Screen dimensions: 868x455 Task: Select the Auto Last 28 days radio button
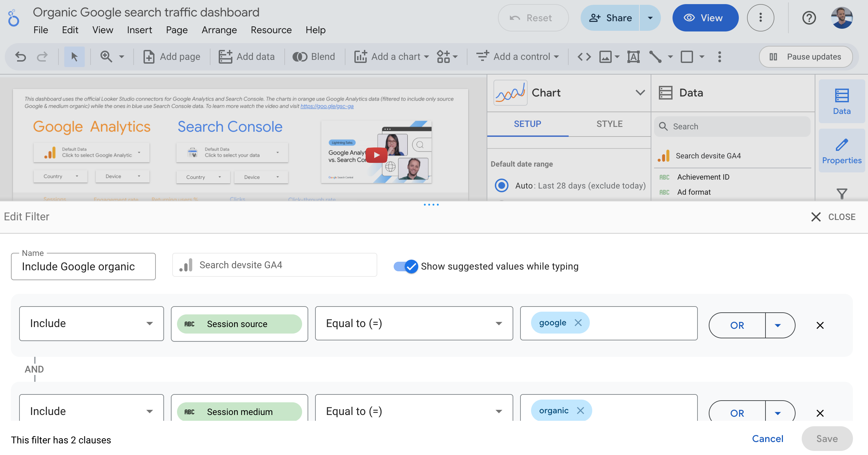(501, 185)
